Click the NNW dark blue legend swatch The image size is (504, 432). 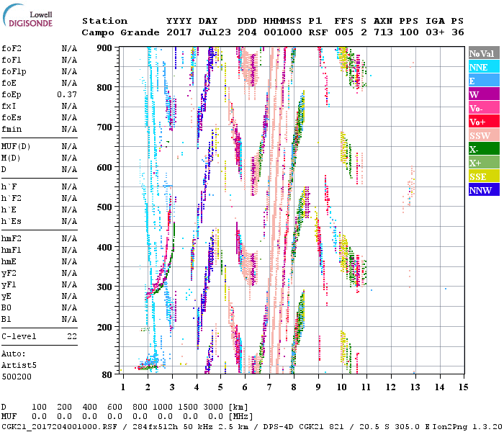point(483,190)
